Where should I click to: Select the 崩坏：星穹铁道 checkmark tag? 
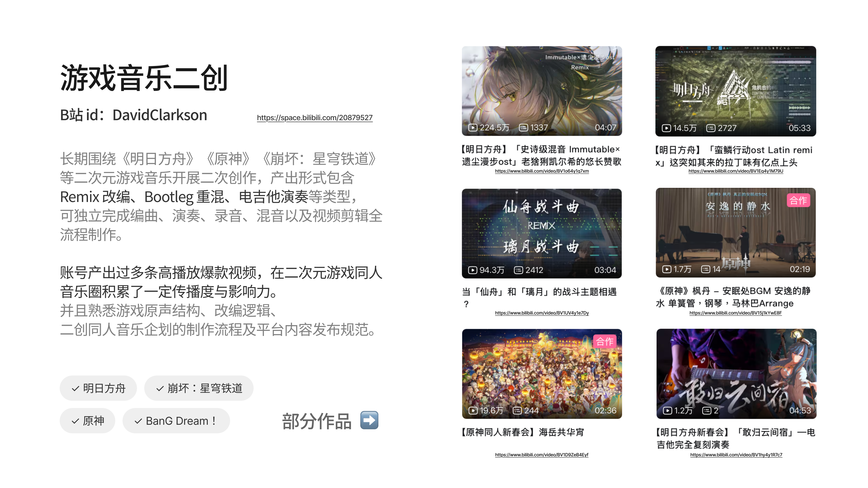click(199, 388)
